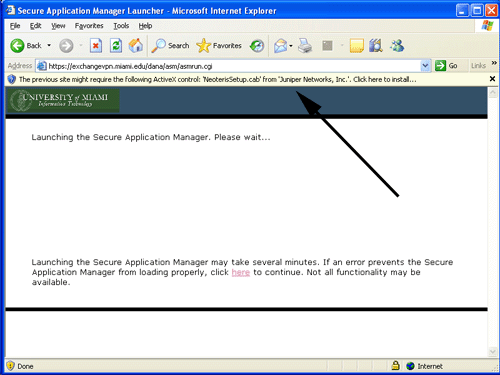Image resolution: width=500 pixels, height=375 pixels.
Task: Refresh the page with green arrows icon
Action: (x=116, y=46)
